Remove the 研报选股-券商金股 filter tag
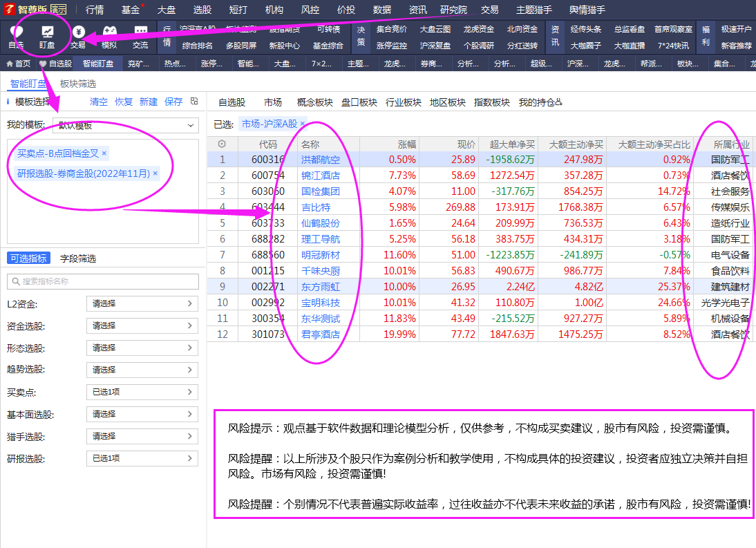The height and width of the screenshot is (548, 756). click(x=155, y=173)
